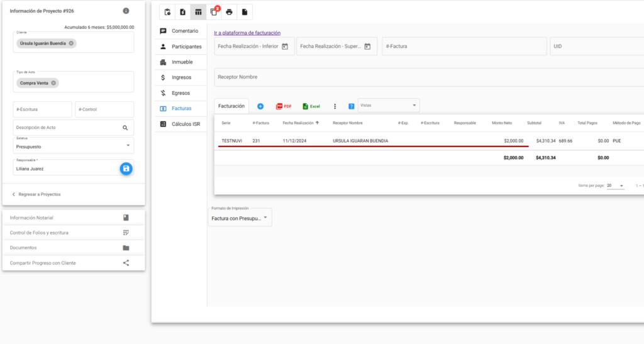Open Control de Folios y escritura
Screen dimensions: 644x344
pos(74,233)
